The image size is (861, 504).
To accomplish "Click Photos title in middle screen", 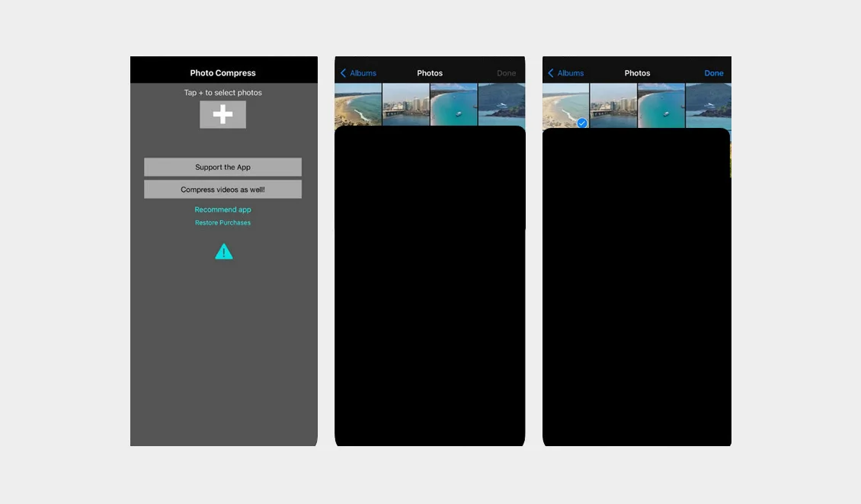I will tap(430, 73).
